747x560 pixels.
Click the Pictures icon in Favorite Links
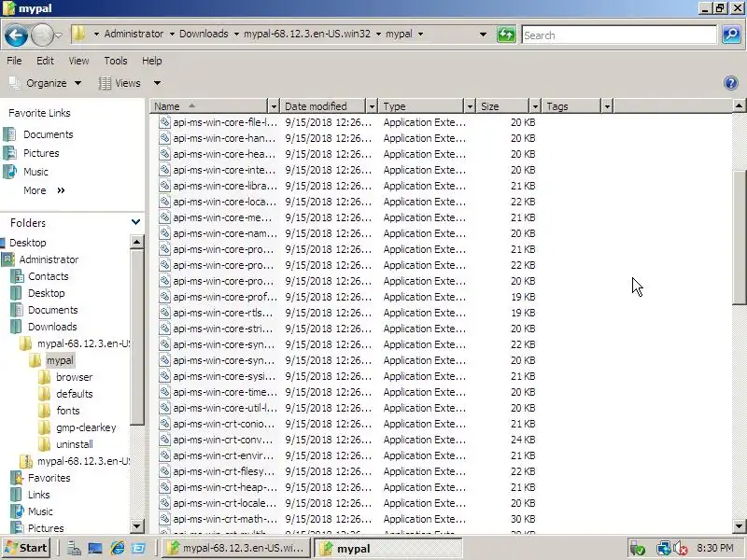click(9, 153)
